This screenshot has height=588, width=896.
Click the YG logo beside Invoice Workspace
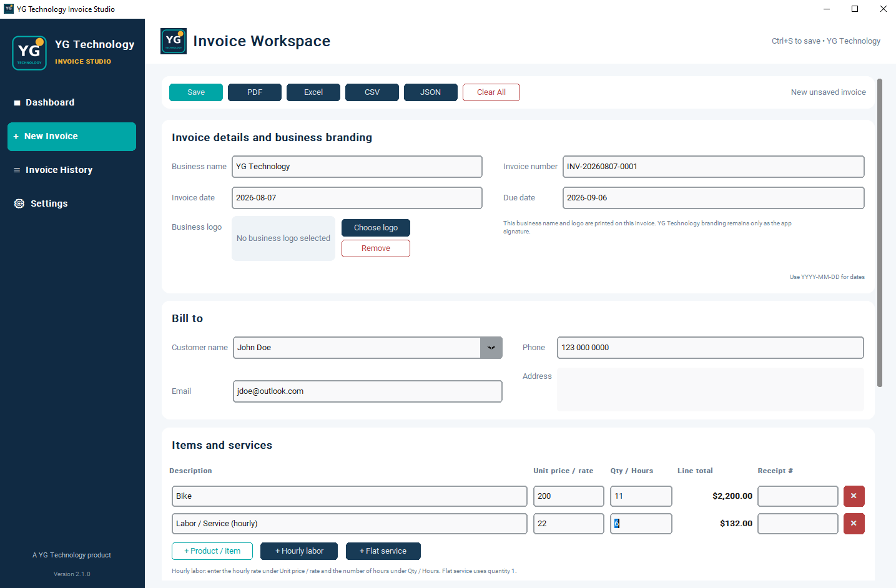(x=174, y=41)
